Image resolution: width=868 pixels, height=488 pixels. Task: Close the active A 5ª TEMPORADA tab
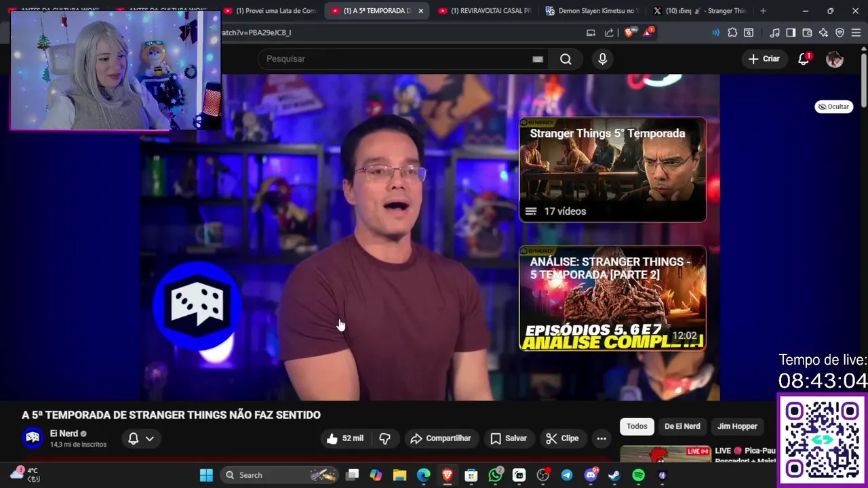click(420, 11)
